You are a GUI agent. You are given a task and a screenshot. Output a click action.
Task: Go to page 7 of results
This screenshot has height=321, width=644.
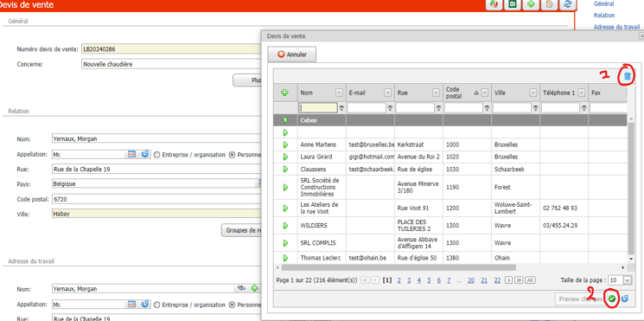(x=449, y=280)
